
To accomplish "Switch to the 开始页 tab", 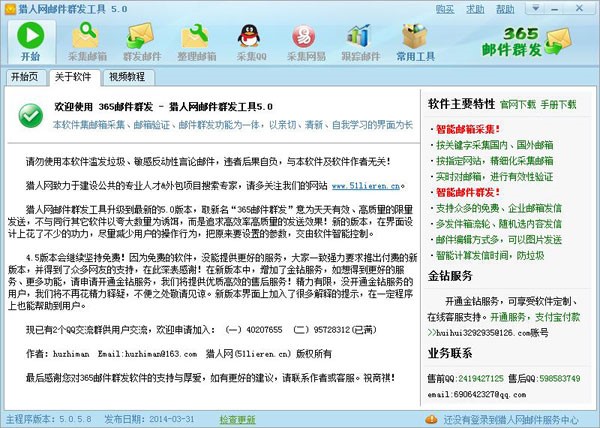I will [25, 77].
